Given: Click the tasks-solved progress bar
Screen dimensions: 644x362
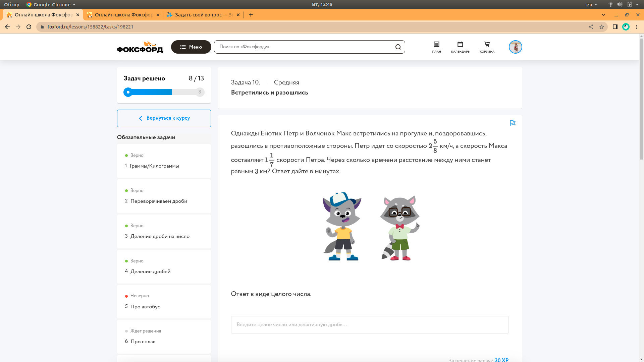Looking at the screenshot, I should click(x=164, y=92).
